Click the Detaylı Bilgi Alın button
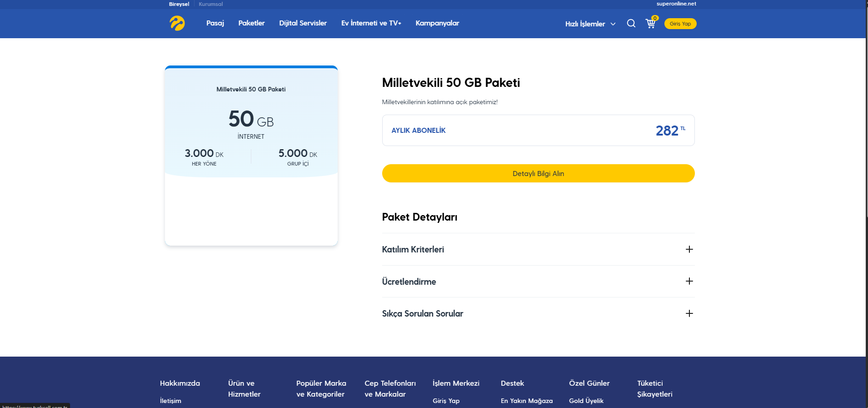The width and height of the screenshot is (868, 408). 538,173
